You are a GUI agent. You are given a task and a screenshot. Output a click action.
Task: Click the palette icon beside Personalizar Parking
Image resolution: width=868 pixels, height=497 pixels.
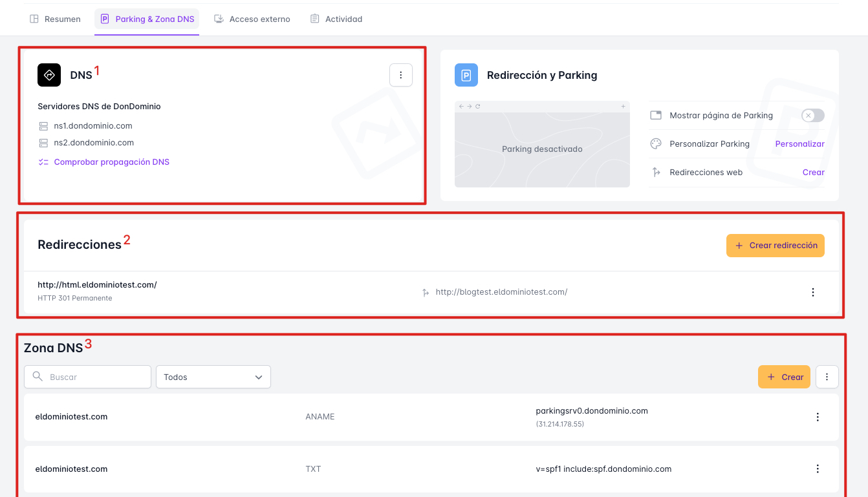click(656, 144)
